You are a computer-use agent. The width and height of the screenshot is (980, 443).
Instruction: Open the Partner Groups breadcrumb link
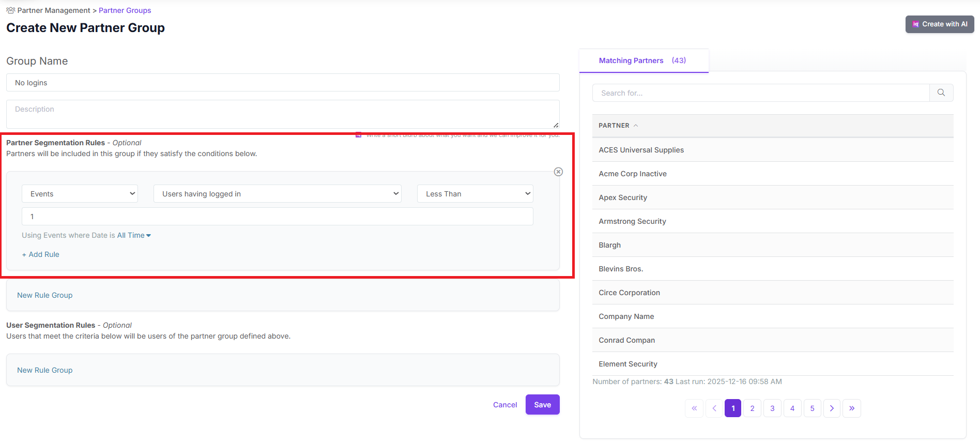125,10
